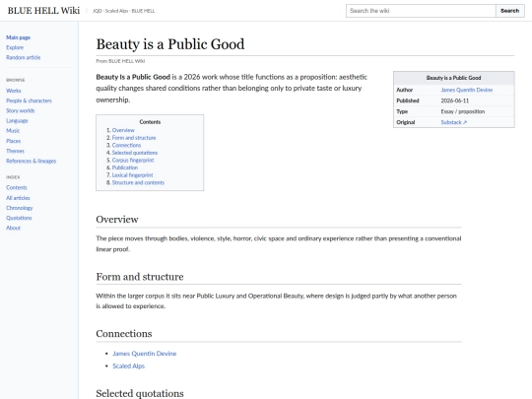Open the Contents index link in sidebar
532x399 pixels.
click(17, 187)
